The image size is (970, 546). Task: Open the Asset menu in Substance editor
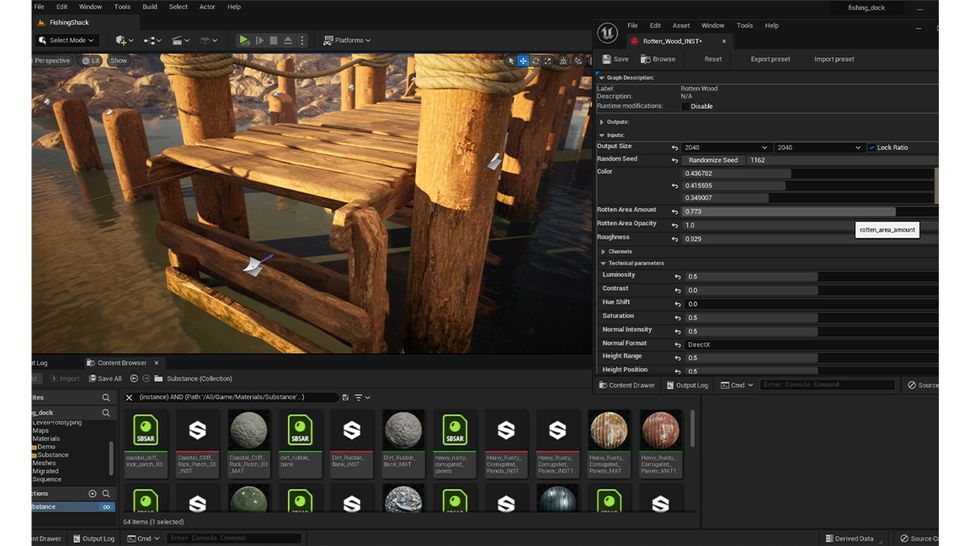681,25
